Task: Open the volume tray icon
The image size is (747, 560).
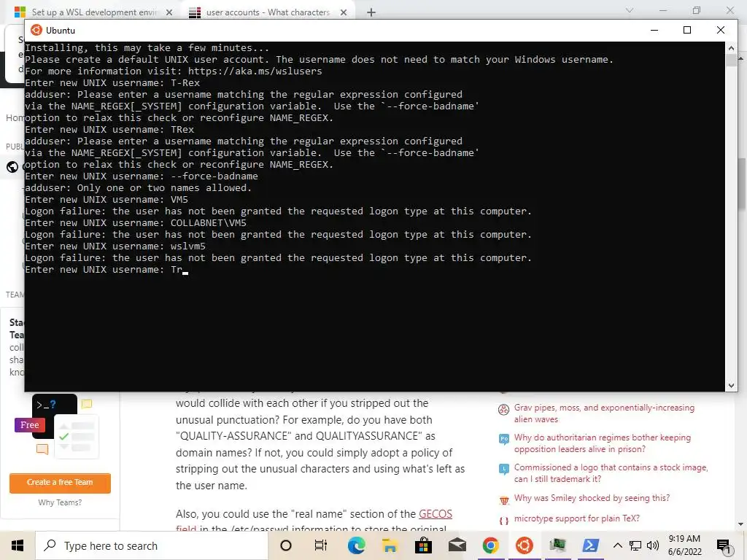Action: (653, 545)
